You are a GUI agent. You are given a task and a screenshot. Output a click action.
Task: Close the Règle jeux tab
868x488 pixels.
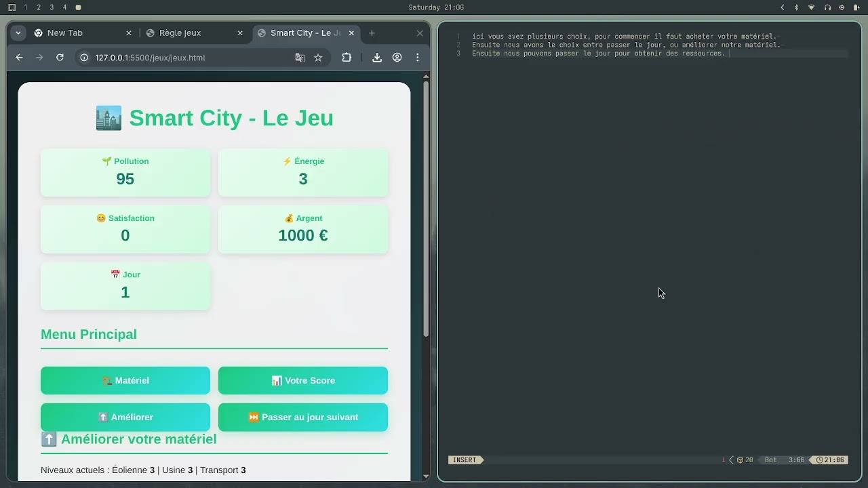(x=240, y=33)
